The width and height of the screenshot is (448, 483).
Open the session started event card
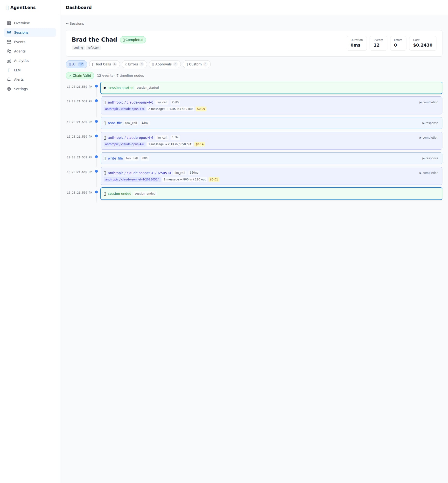tap(271, 88)
